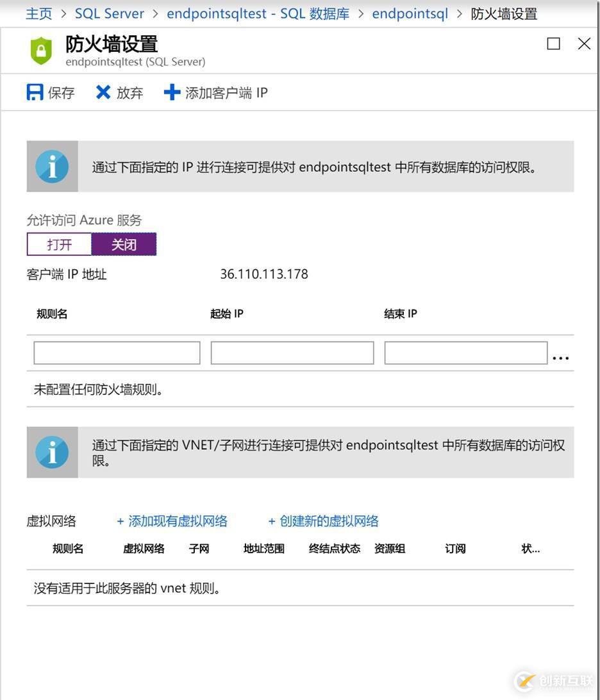Click the 允许访问 Azure 服务 label
600x700 pixels.
pyautogui.click(x=85, y=220)
